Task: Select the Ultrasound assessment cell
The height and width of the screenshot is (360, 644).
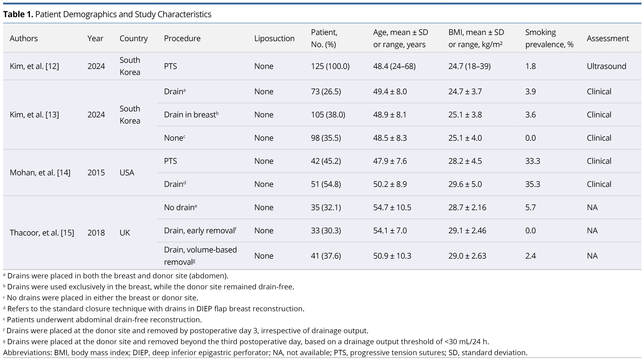Action: [x=606, y=66]
